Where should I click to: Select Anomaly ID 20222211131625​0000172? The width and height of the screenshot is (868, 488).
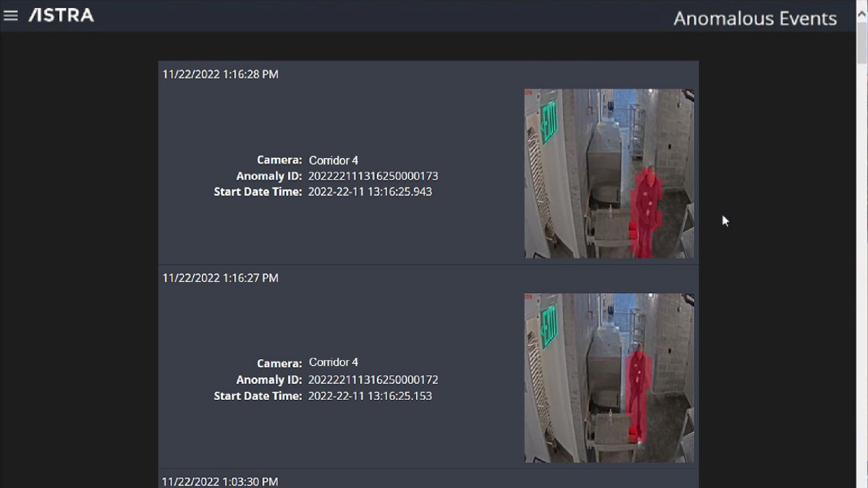click(373, 380)
